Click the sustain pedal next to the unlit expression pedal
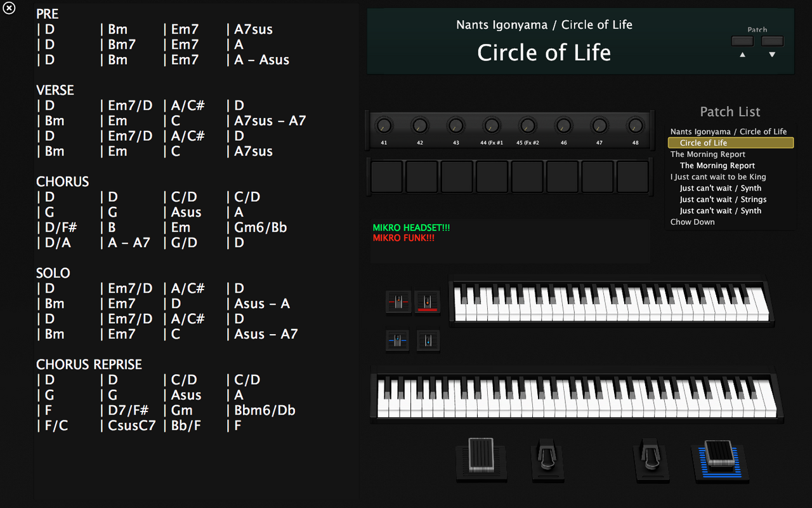 tap(547, 460)
